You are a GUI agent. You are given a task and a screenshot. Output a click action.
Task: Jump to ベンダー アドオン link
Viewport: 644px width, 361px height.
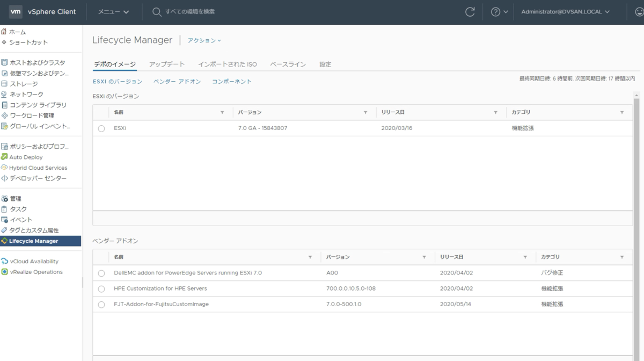point(177,82)
